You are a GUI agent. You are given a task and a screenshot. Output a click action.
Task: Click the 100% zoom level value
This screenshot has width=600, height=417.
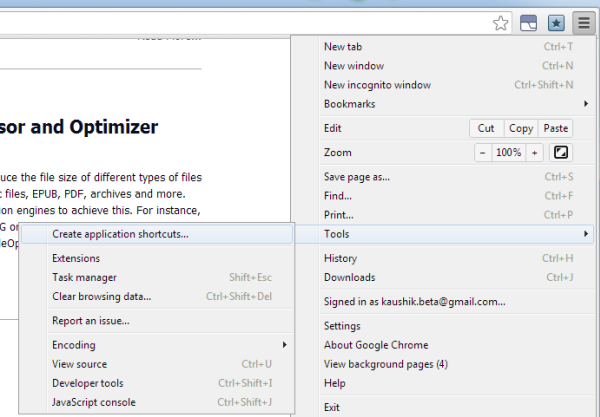(509, 153)
